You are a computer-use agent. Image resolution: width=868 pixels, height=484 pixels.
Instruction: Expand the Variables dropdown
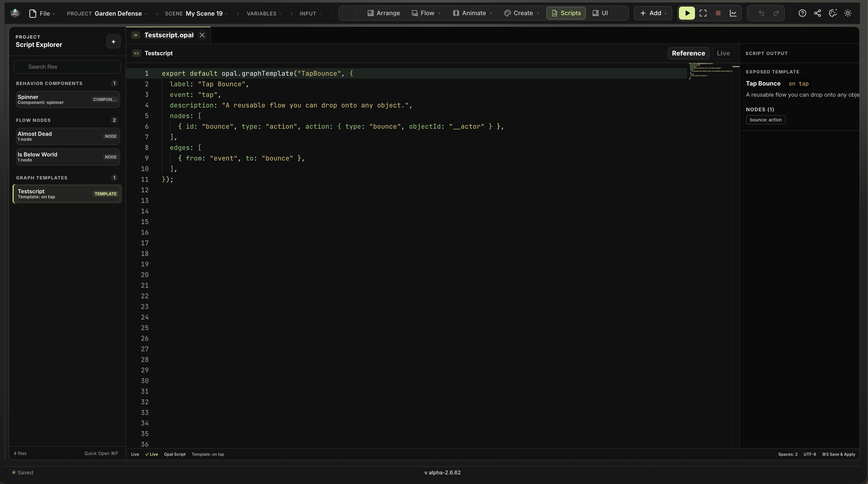pyautogui.click(x=264, y=13)
